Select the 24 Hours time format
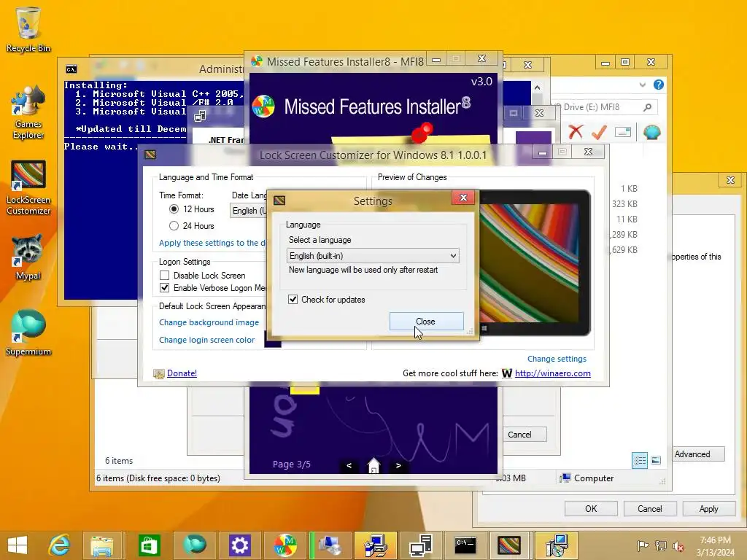 pyautogui.click(x=174, y=226)
